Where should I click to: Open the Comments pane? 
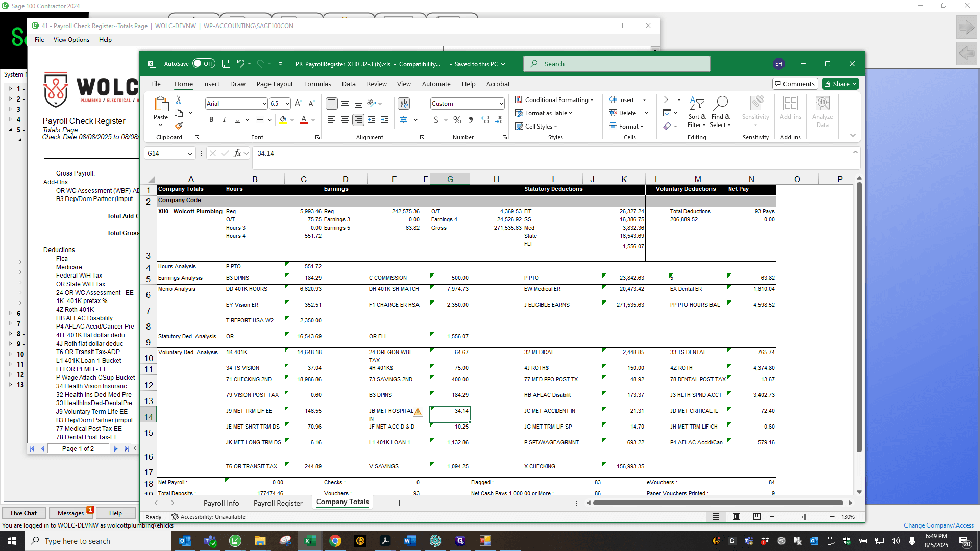click(x=795, y=84)
